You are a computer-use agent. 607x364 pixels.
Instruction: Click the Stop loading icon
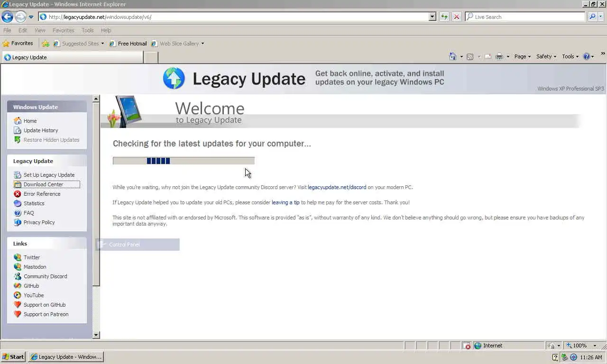456,17
